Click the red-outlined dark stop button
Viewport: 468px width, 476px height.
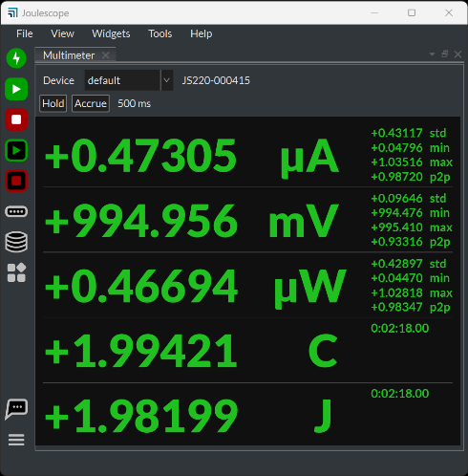[16, 181]
